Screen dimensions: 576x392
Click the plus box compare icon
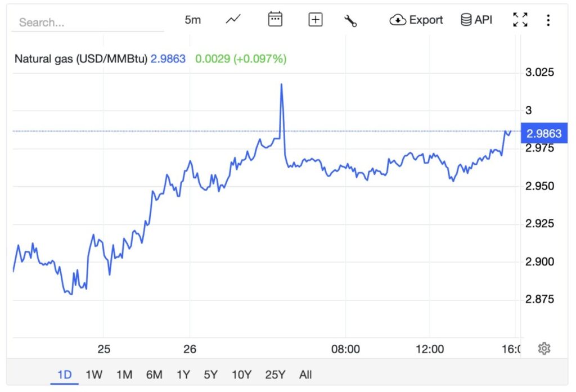point(316,20)
